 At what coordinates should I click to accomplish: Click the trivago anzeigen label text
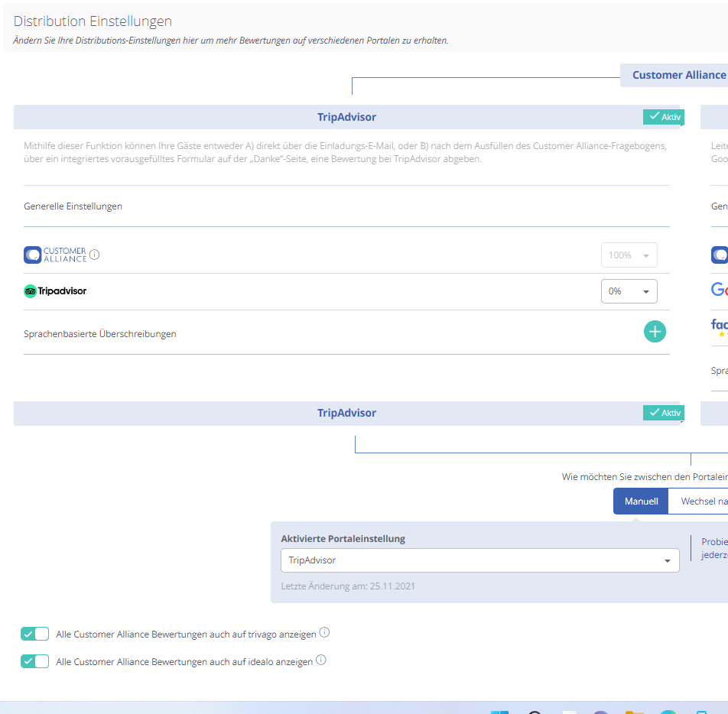[x=186, y=634]
